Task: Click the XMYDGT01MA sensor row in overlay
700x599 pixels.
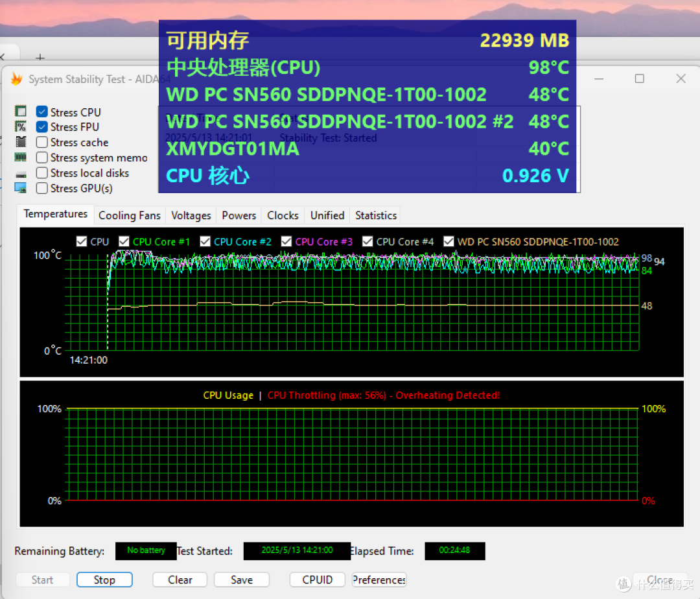Action: (367, 148)
